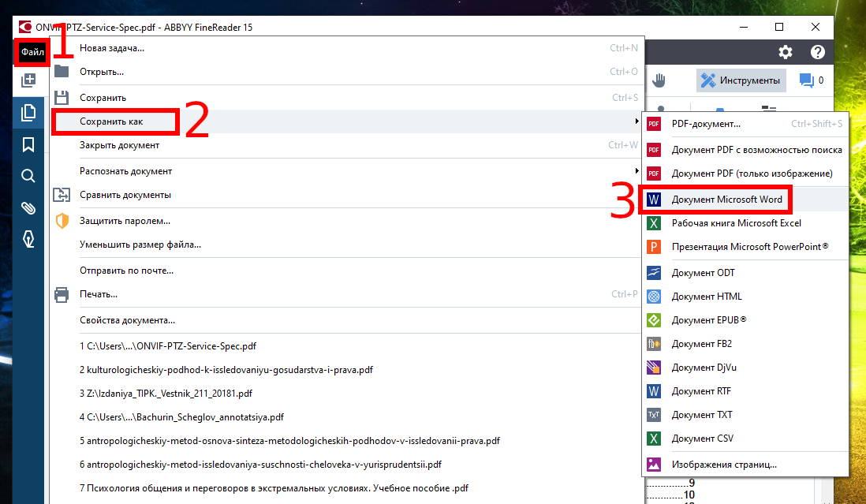Image resolution: width=866 pixels, height=504 pixels.
Task: Click the compare icon beside Сравнить документы
Action: 62,195
